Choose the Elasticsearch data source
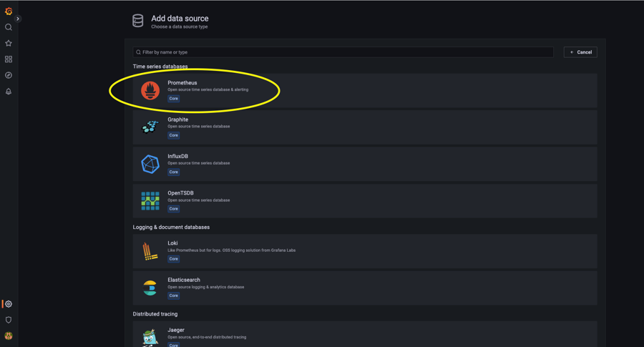 point(365,288)
